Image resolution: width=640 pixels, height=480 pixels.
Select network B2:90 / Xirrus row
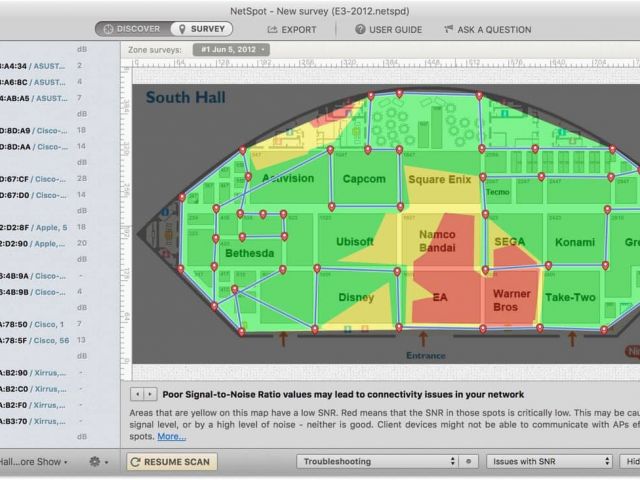click(x=60, y=373)
